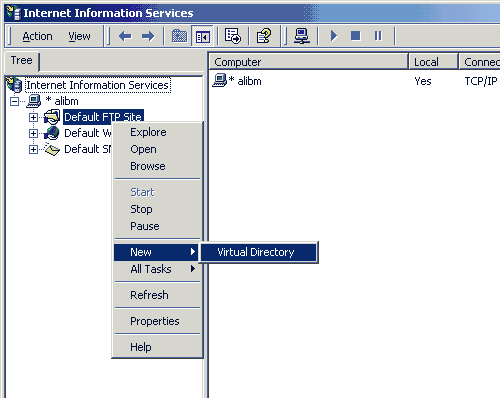Select the Default Web Site tree label
The height and width of the screenshot is (398, 500).
(88, 133)
